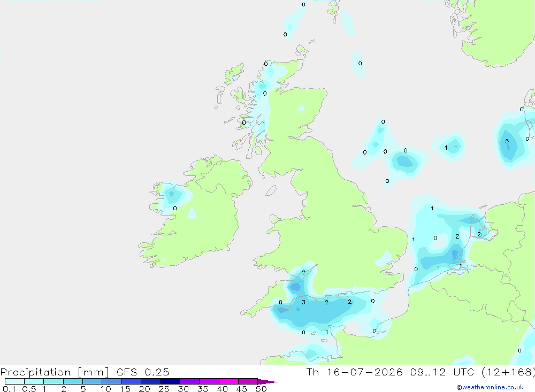Click the '50' legend scale label
This screenshot has width=535, height=392.
[x=261, y=389]
